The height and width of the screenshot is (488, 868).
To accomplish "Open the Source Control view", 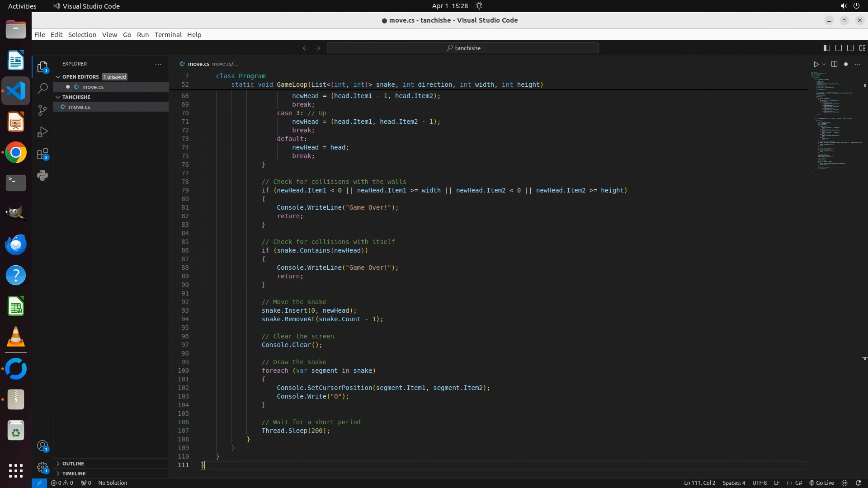I will pyautogui.click(x=42, y=110).
